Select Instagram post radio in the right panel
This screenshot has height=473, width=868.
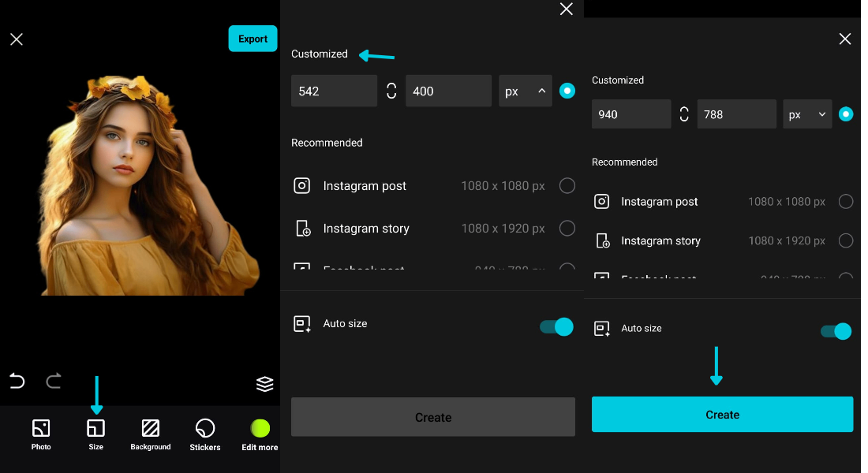click(x=846, y=201)
